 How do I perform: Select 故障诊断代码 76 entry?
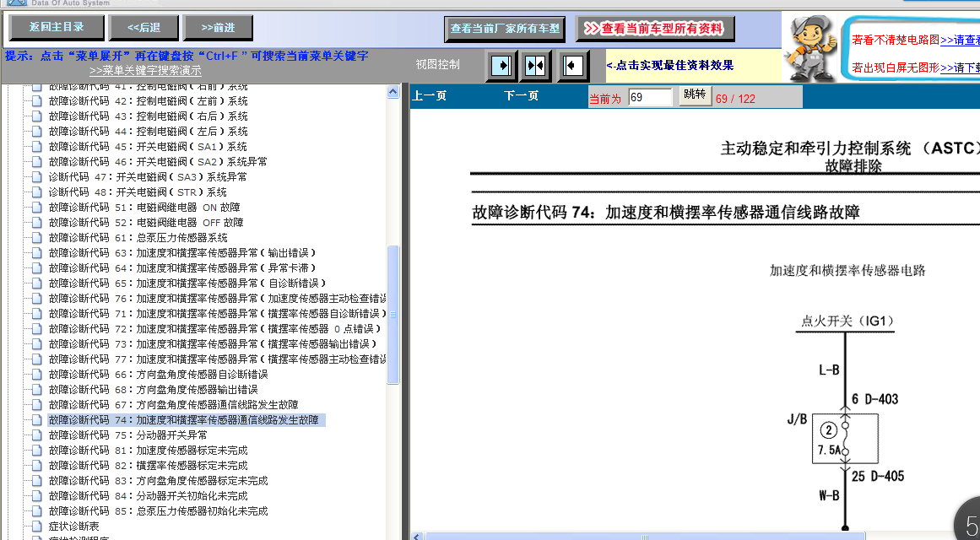pos(218,299)
